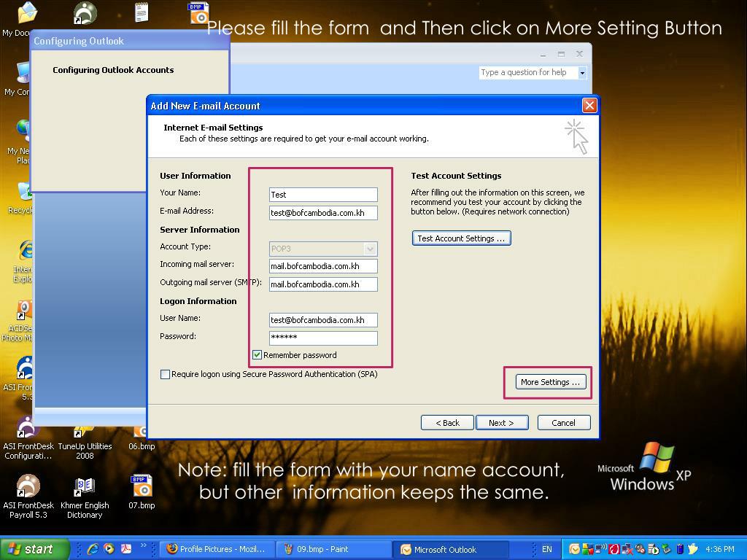Image resolution: width=747 pixels, height=560 pixels.
Task: Click the Outgoing mail server (SMTP) field
Action: coord(323,284)
